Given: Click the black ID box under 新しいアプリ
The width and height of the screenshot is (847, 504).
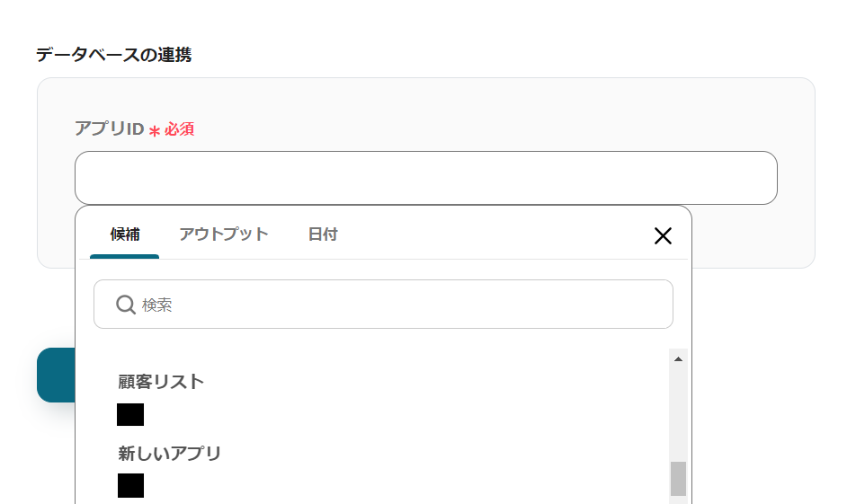Looking at the screenshot, I should click(x=130, y=486).
